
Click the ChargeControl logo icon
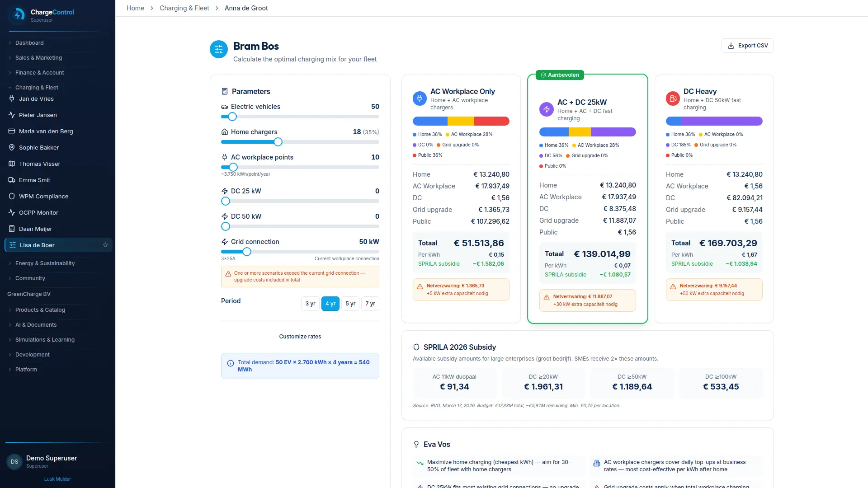pyautogui.click(x=18, y=15)
